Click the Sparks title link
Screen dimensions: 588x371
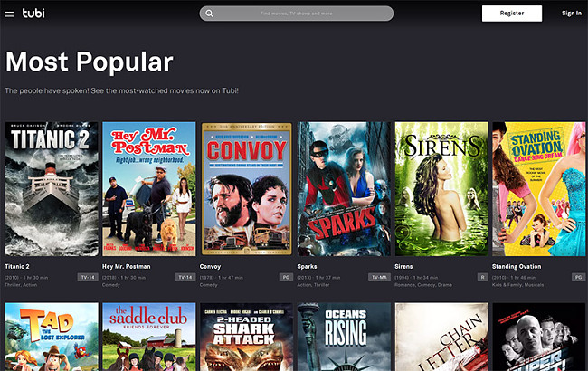(x=308, y=266)
